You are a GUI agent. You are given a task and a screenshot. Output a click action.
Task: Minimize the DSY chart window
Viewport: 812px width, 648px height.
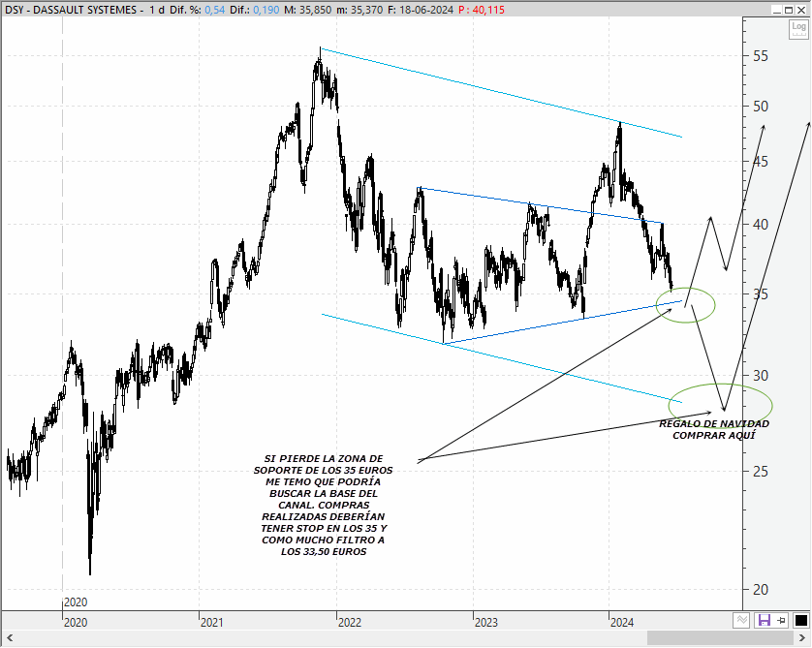[776, 10]
